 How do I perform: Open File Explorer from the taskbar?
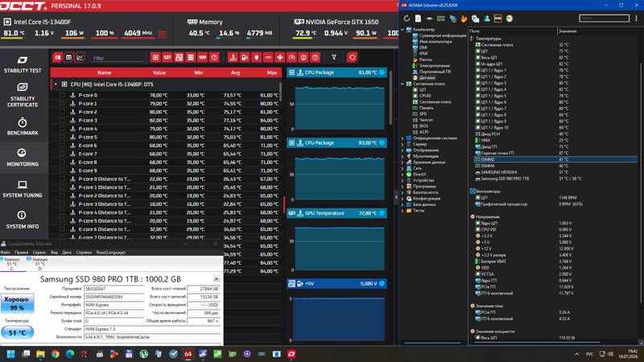(x=40, y=354)
